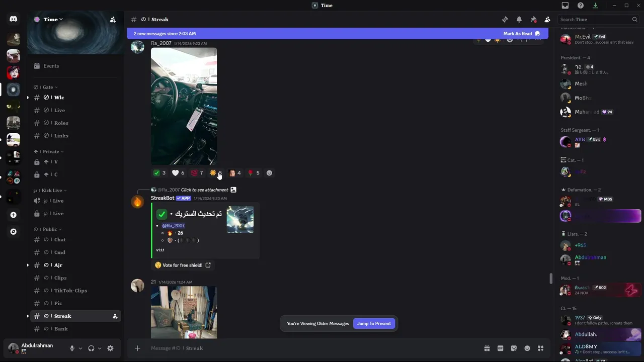Collapse the Public category

[49, 229]
